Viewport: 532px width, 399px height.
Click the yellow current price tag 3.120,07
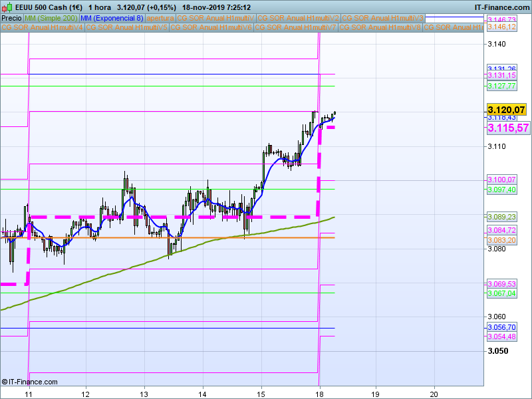tap(506, 110)
